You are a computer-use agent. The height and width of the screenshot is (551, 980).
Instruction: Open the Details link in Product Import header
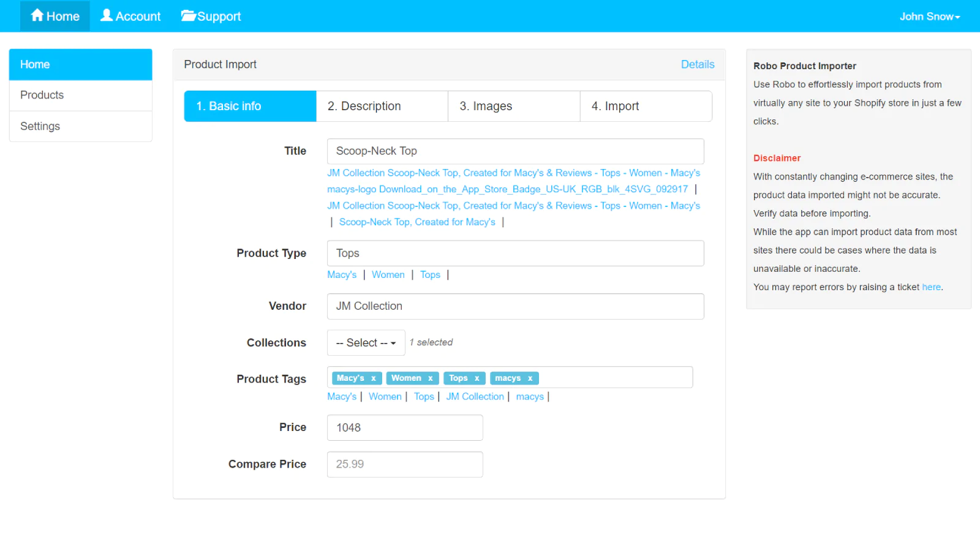click(698, 64)
